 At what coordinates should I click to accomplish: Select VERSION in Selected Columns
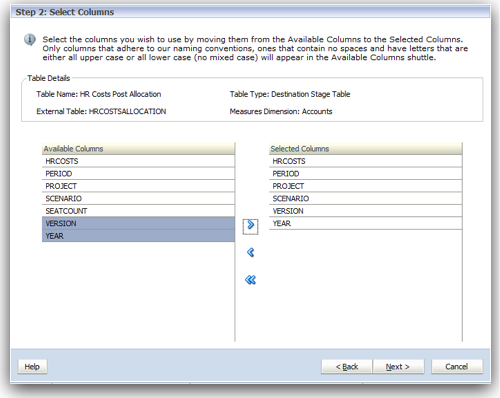tap(366, 211)
